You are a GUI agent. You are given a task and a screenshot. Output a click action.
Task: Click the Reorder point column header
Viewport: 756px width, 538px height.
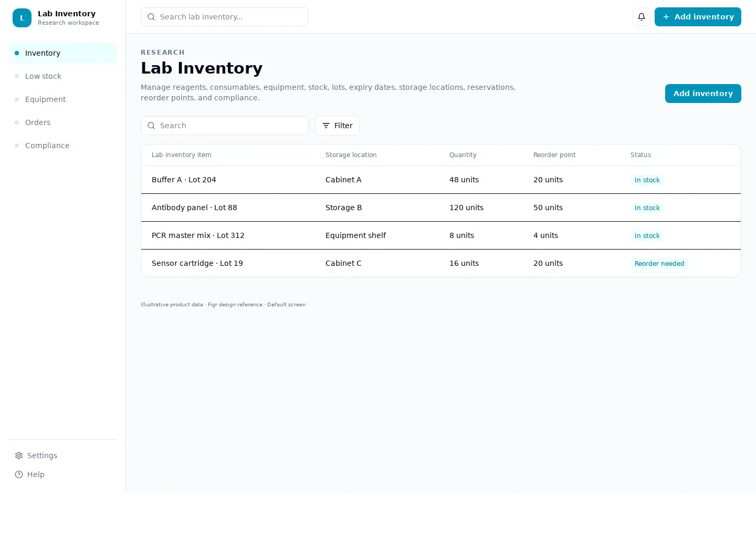(x=554, y=155)
